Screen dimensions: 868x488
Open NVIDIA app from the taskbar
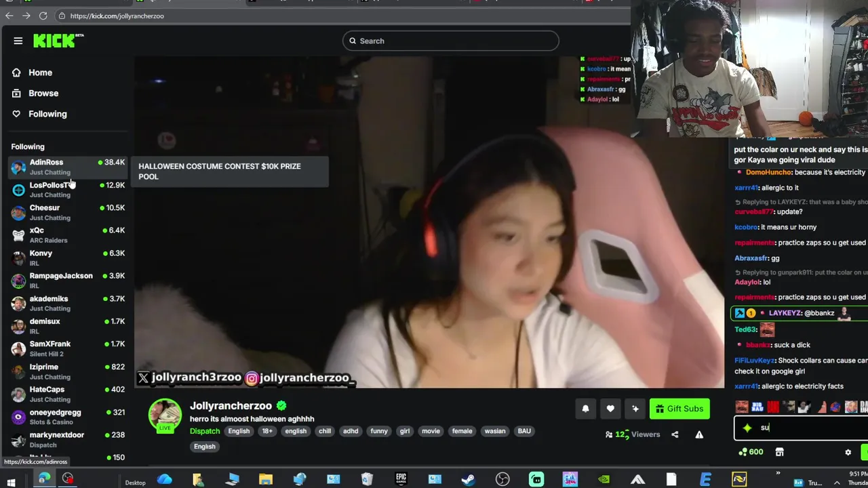tap(604, 480)
